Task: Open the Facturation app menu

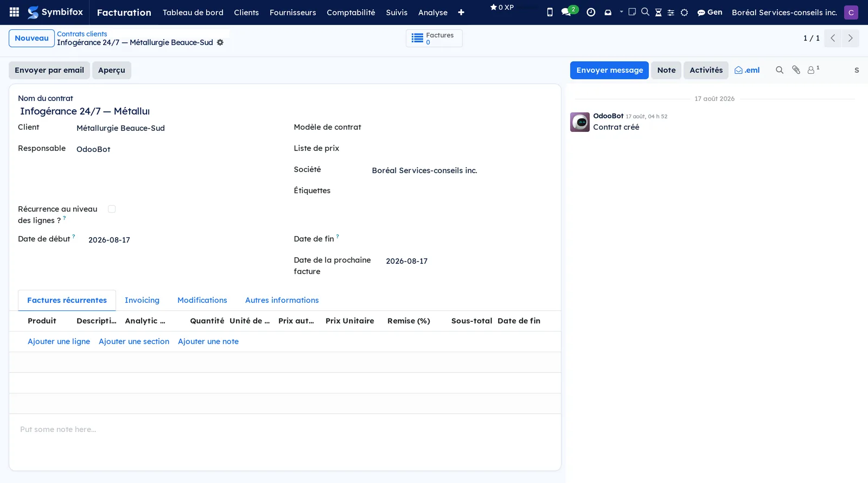Action: (124, 12)
